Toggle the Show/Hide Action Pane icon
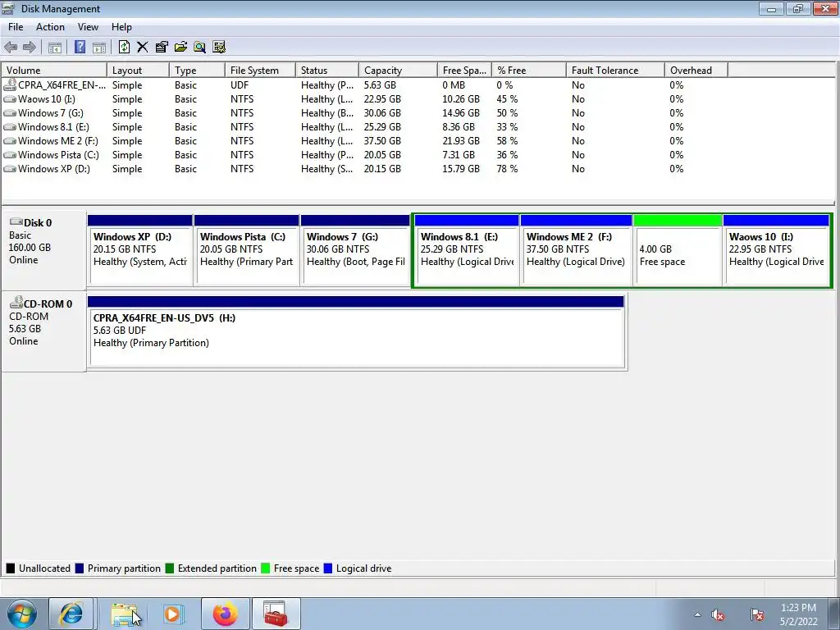This screenshot has width=840, height=630. [x=99, y=47]
